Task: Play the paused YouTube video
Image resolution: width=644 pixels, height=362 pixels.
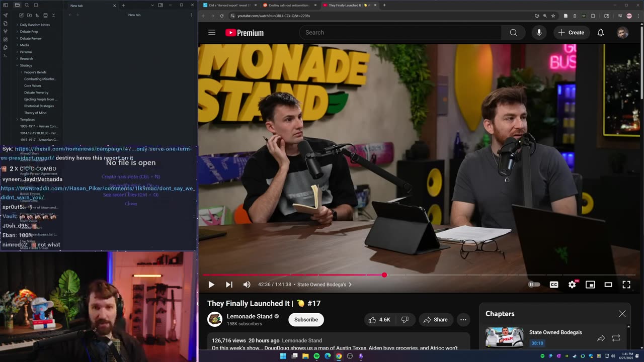Action: click(x=211, y=285)
